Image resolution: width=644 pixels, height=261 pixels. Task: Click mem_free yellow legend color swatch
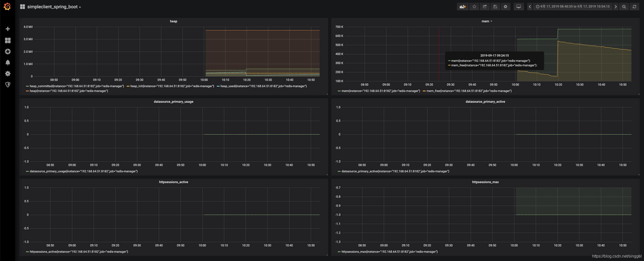(x=424, y=91)
